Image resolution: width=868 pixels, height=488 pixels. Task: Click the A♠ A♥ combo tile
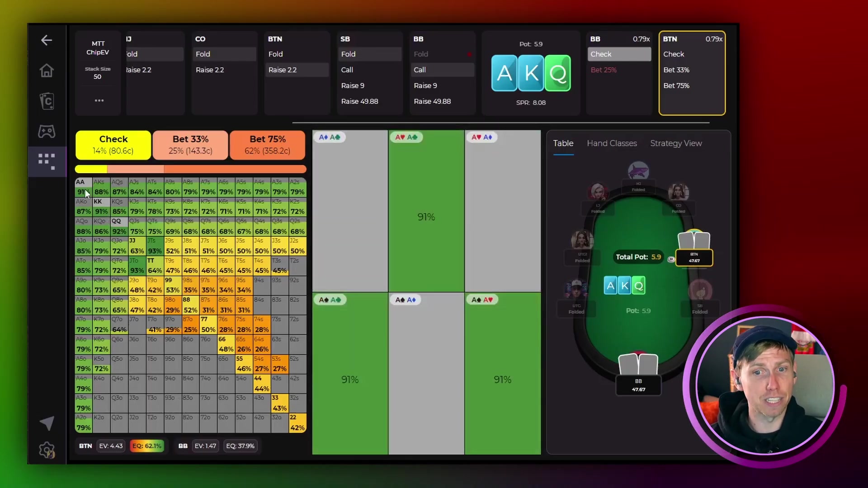pos(502,374)
